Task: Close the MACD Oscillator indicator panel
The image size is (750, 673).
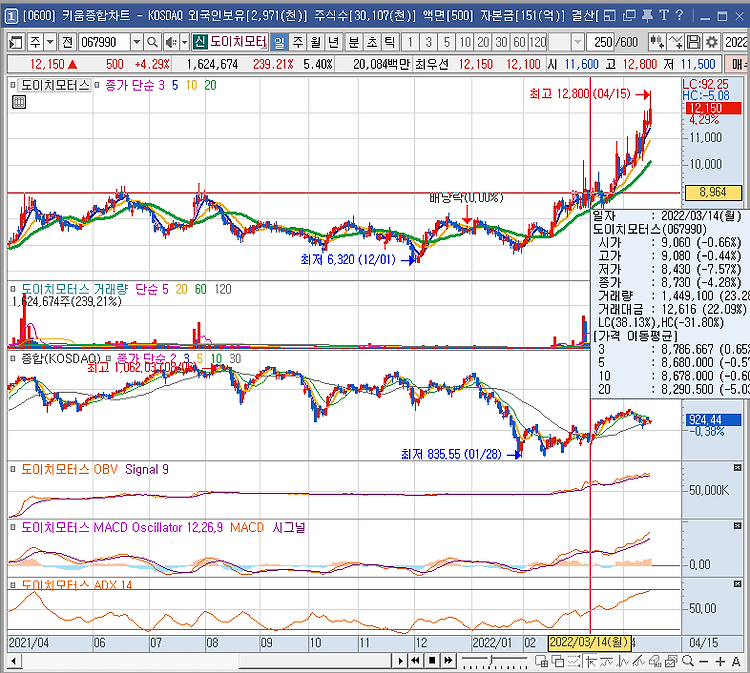Action: coord(737,526)
